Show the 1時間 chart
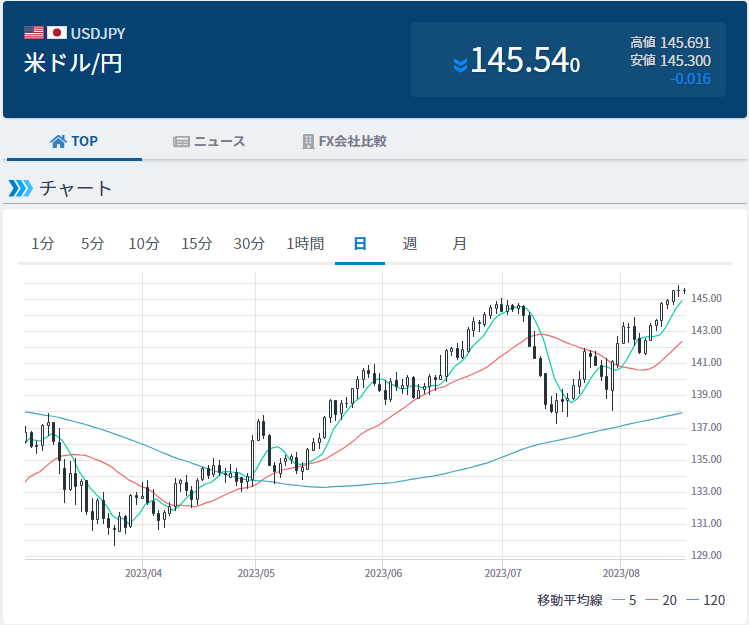The height and width of the screenshot is (625, 749). [x=305, y=243]
